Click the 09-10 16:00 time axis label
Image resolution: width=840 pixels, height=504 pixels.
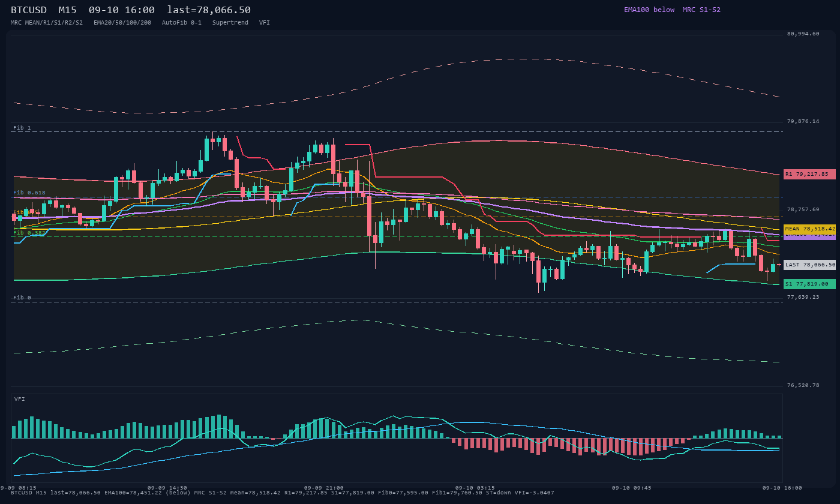point(782,488)
